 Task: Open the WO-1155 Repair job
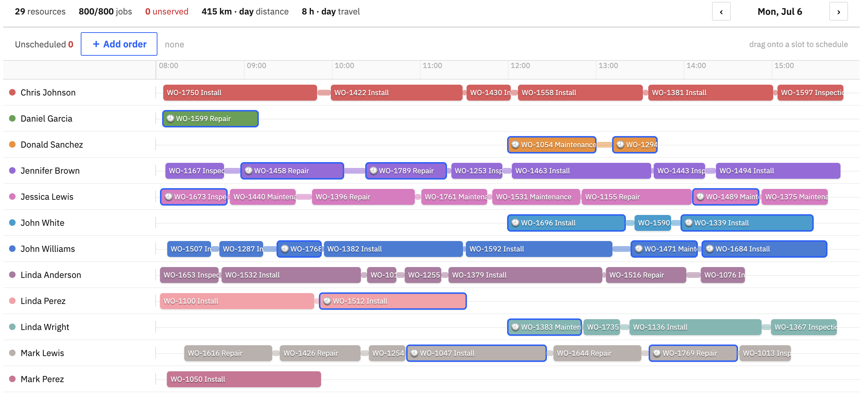637,197
